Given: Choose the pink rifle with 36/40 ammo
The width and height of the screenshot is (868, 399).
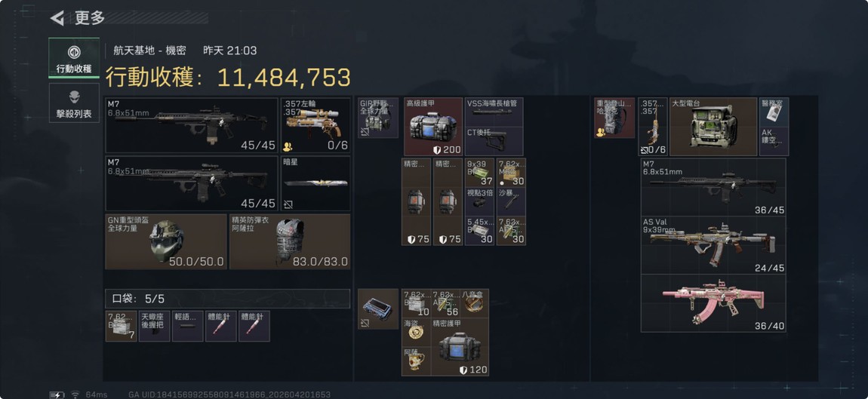Looking at the screenshot, I should (x=713, y=303).
